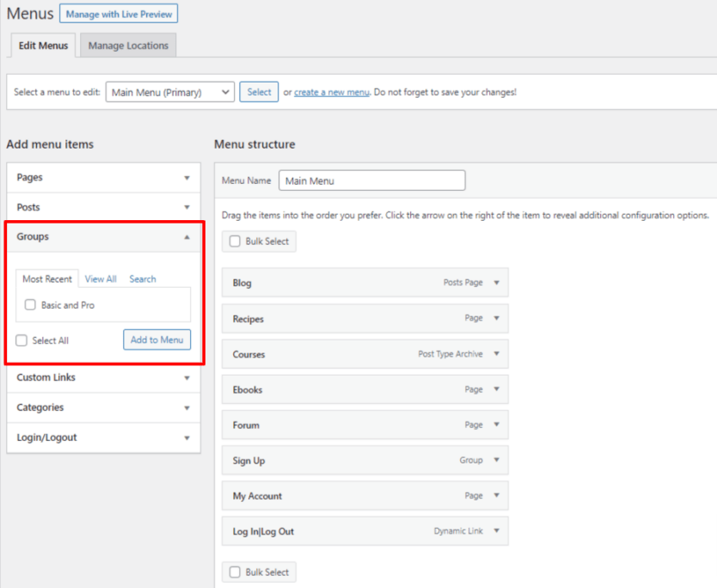Image resolution: width=717 pixels, height=588 pixels.
Task: Collapse the Groups panel
Action: pos(187,236)
